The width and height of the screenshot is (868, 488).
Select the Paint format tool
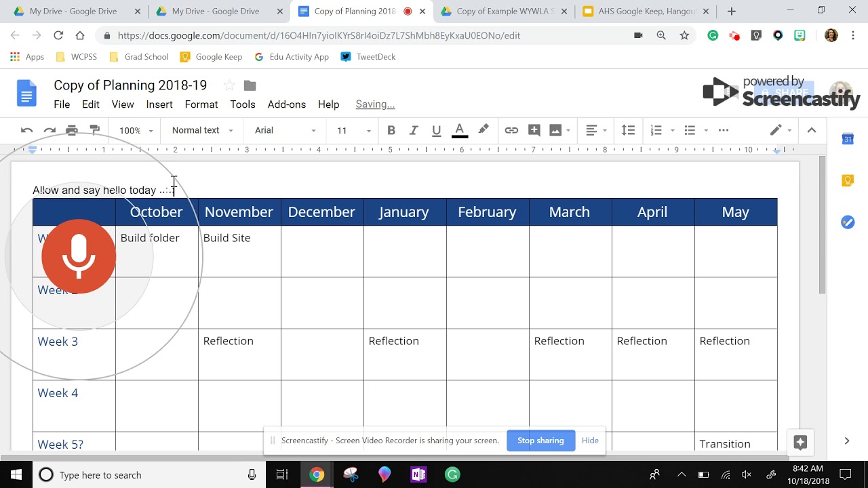95,130
